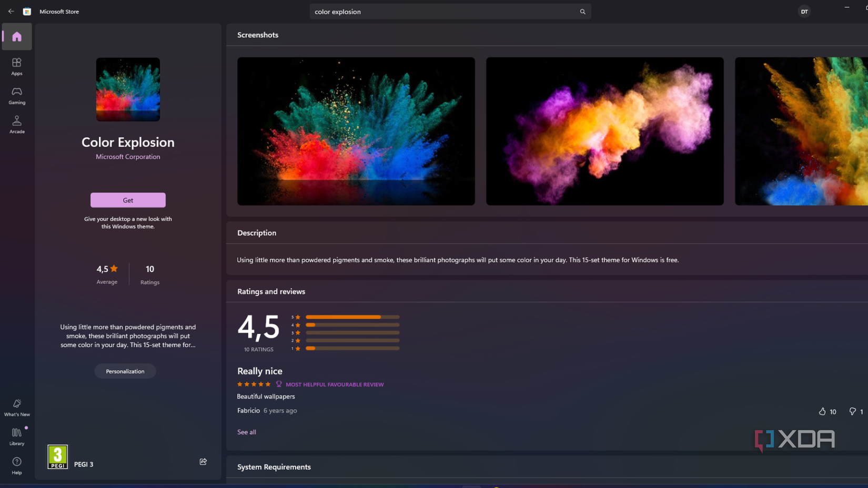Click the Microsoft Store logo
868x488 pixels.
[x=27, y=11]
